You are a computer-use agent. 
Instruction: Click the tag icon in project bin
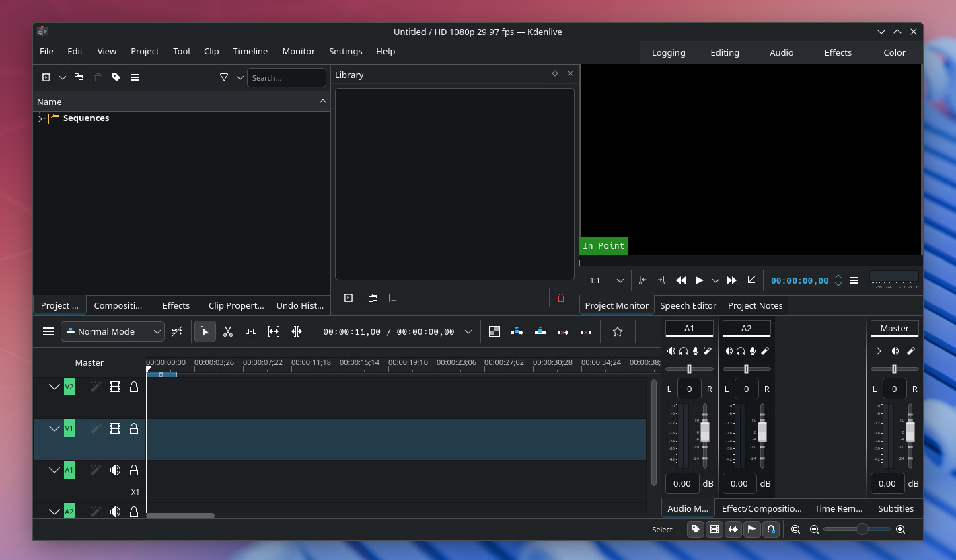coord(116,77)
